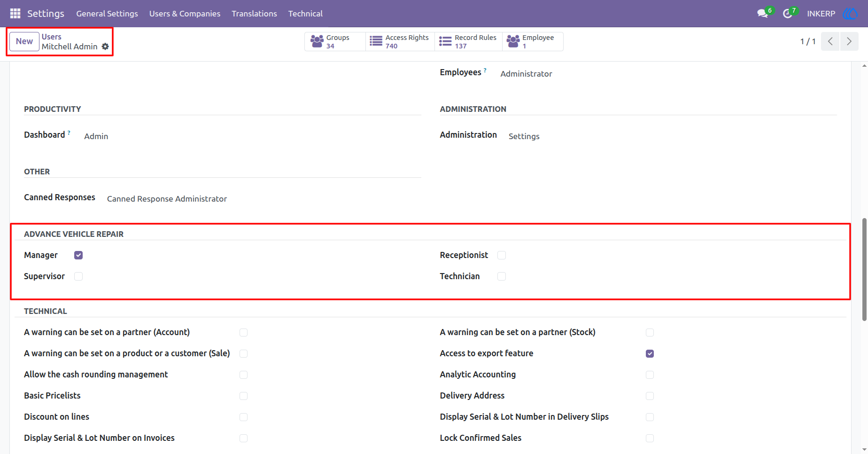Image resolution: width=868 pixels, height=454 pixels.
Task: Enable Allow the cash rounding management checkbox
Action: [x=243, y=375]
